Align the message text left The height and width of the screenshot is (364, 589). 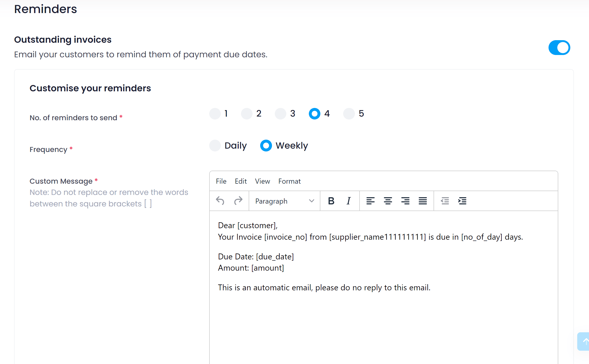click(371, 201)
